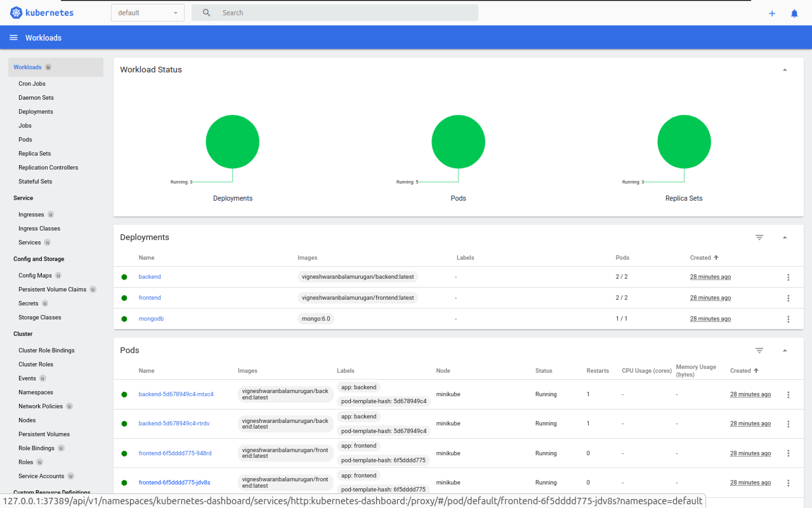Image resolution: width=812 pixels, height=508 pixels.
Task: Open pod frontend-6f5dddd775-948rd
Action: click(x=175, y=453)
